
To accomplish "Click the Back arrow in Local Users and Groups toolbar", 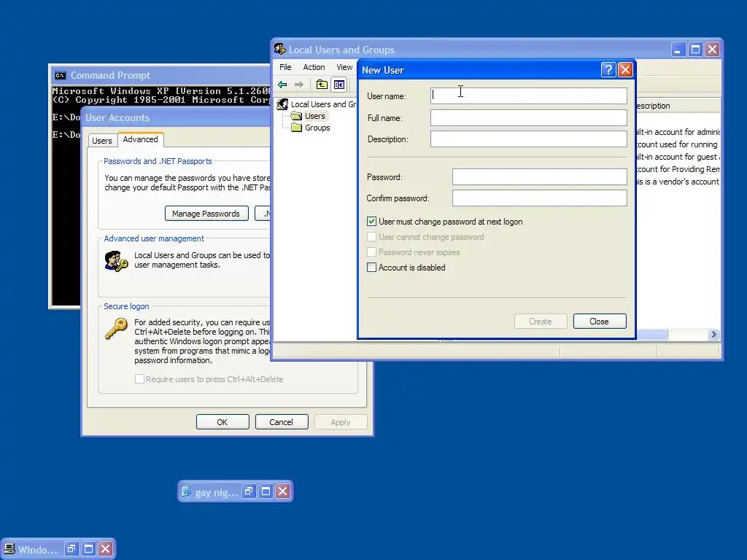I will (x=282, y=85).
